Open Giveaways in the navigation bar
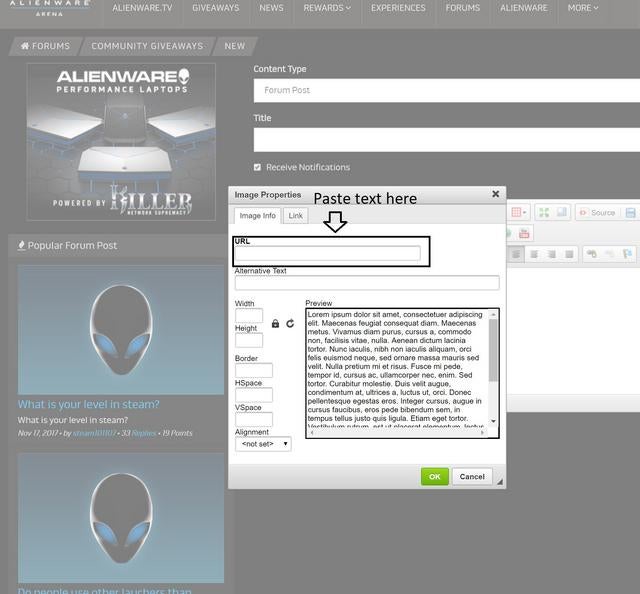This screenshot has height=594, width=640. (x=216, y=8)
